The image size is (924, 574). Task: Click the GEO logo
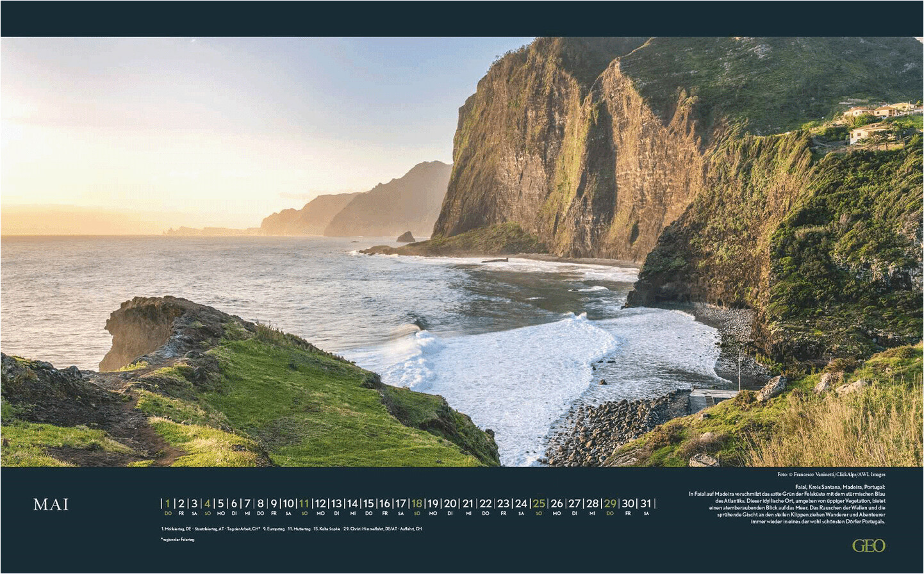[x=868, y=546]
